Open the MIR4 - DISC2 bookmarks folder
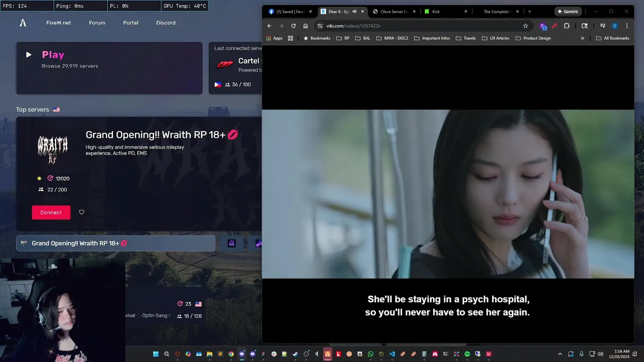Viewport: 644px width, 362px height. (392, 38)
